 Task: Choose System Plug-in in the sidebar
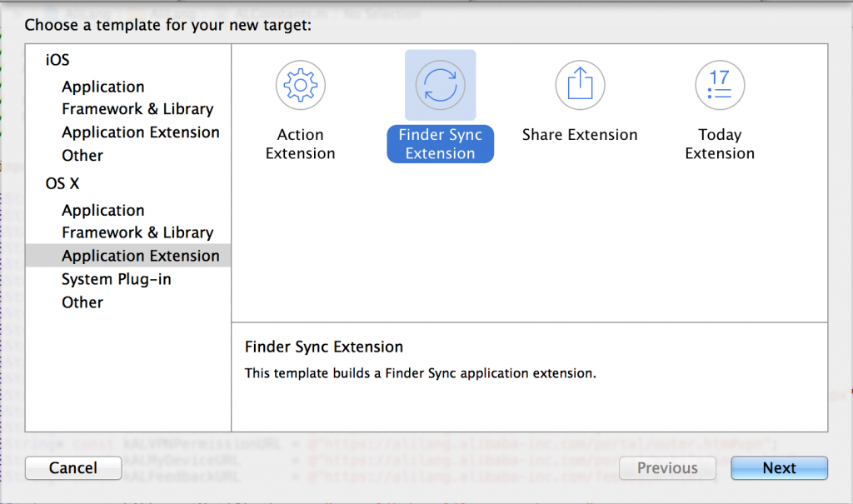tap(116, 279)
